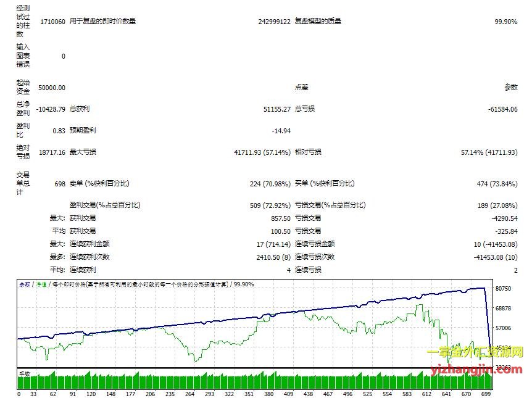Screen dimensions: 532x398
Task: Click the 总亏损 gross loss label
Action: click(x=305, y=109)
